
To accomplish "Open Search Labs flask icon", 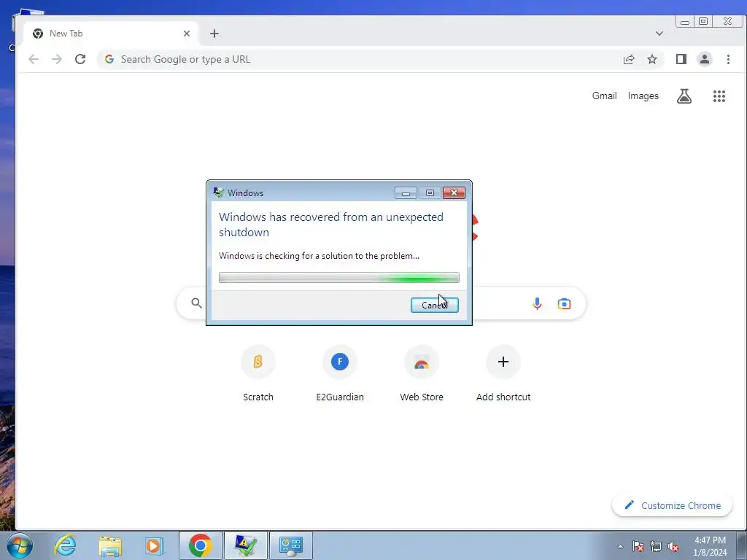I will 684,96.
